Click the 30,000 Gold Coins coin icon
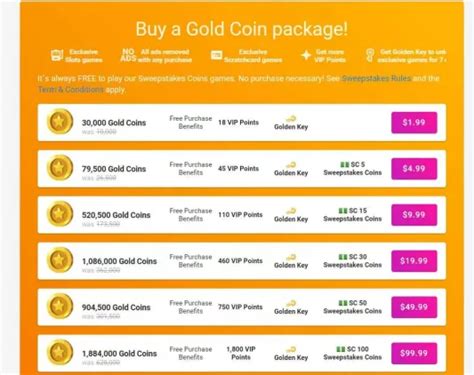The height and width of the screenshot is (375, 474). point(60,122)
